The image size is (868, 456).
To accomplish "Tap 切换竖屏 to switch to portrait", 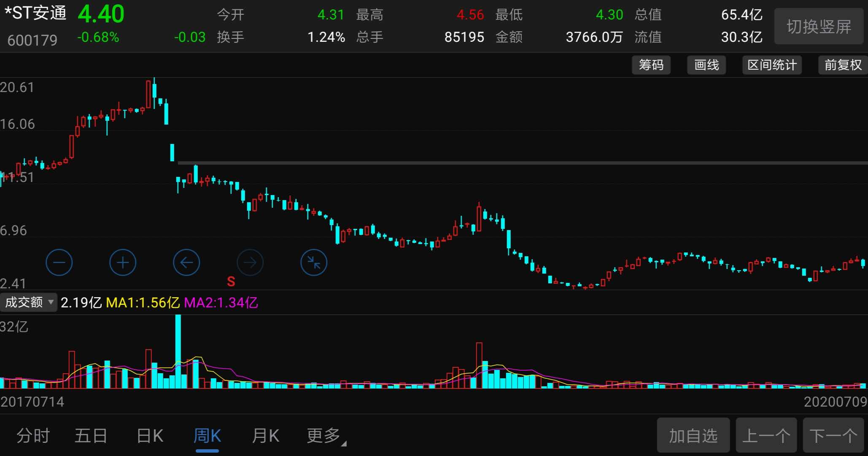I will [x=819, y=26].
